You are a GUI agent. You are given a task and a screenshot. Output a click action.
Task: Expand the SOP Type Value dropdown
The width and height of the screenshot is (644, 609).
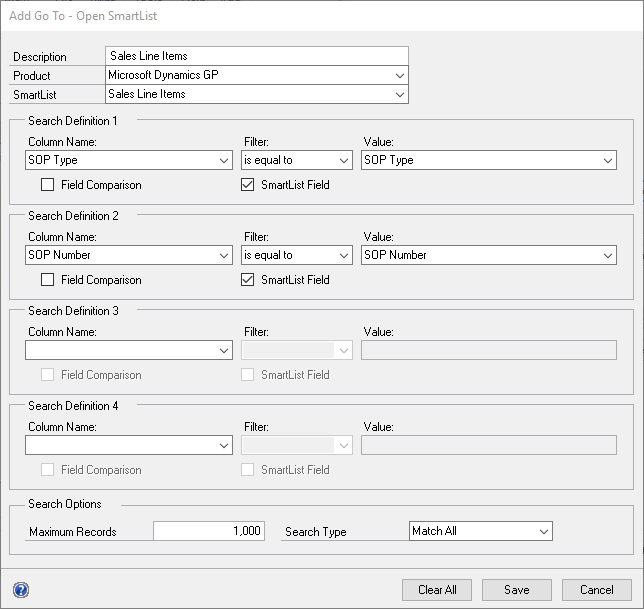click(489, 160)
